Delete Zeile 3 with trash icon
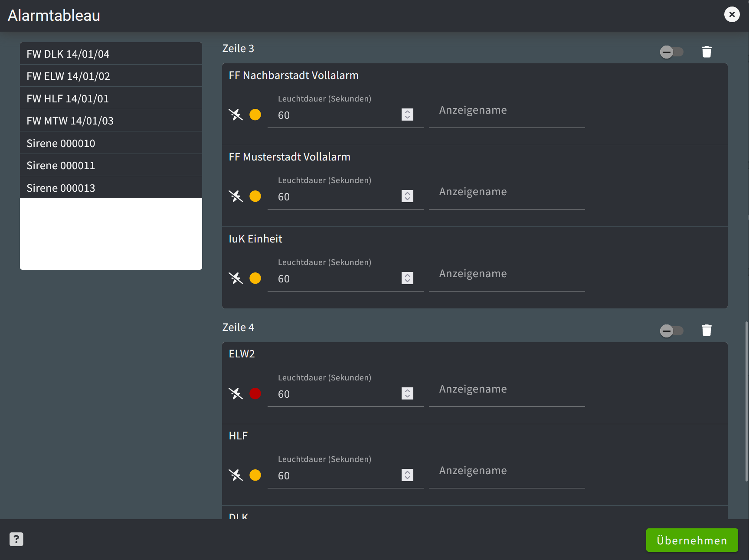 point(706,52)
